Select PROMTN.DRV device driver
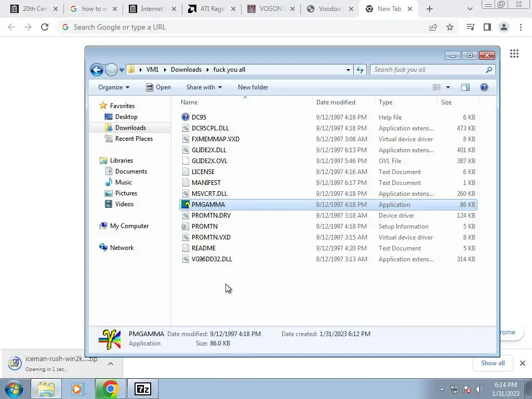This screenshot has width=532, height=399. pyautogui.click(x=211, y=216)
